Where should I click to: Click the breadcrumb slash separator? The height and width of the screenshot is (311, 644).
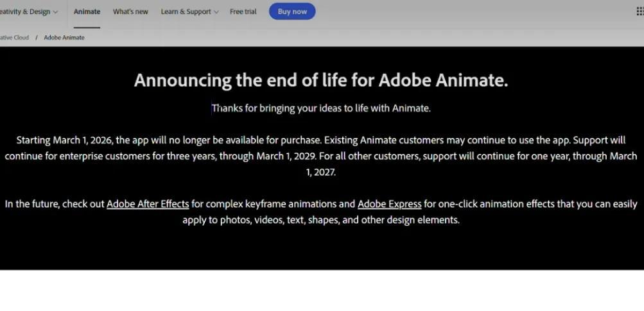point(37,37)
